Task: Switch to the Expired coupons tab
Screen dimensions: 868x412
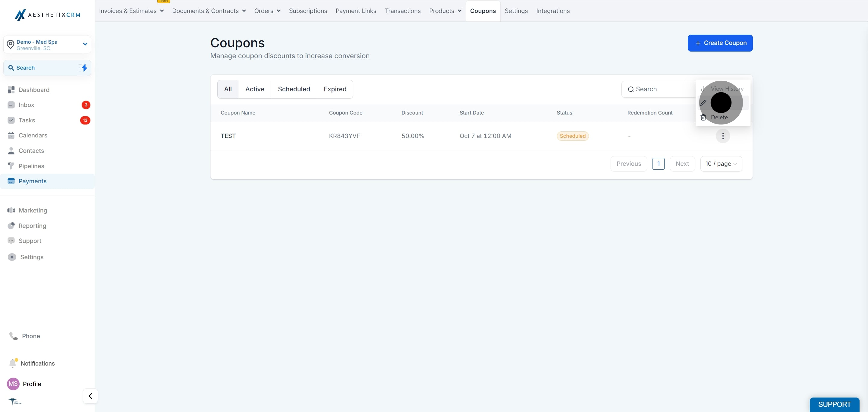Action: [335, 89]
